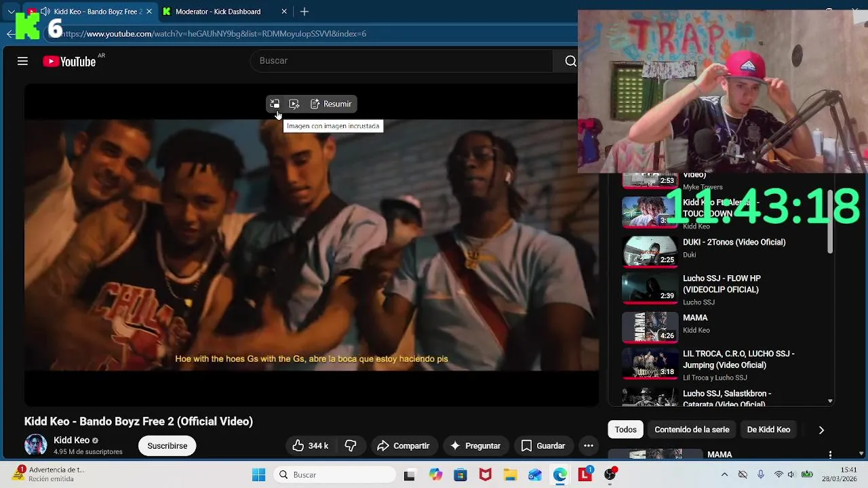Screen dimensions: 868x488
Task: Enable picture-in-picture (Imagen con imagen incrustada)
Action: pyautogui.click(x=275, y=104)
